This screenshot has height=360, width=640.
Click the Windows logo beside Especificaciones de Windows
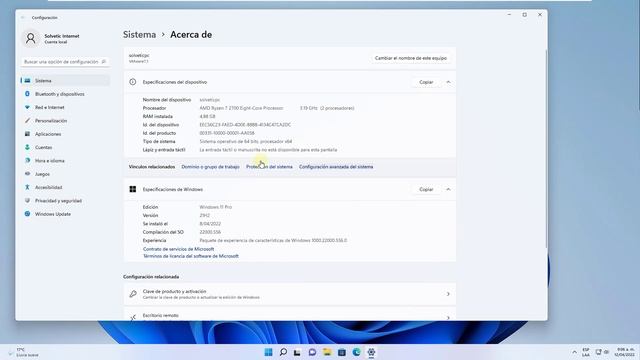(x=133, y=189)
